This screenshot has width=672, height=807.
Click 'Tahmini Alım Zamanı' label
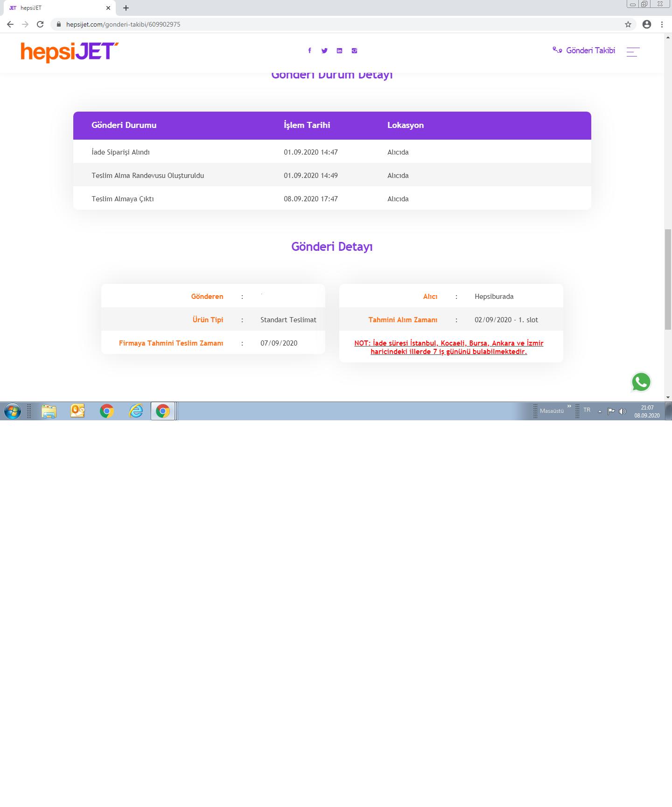403,320
